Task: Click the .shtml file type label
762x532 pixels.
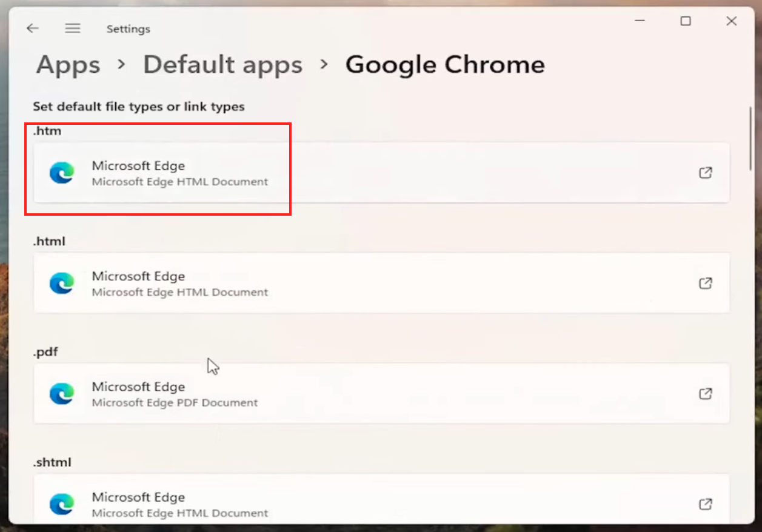Action: [52, 462]
